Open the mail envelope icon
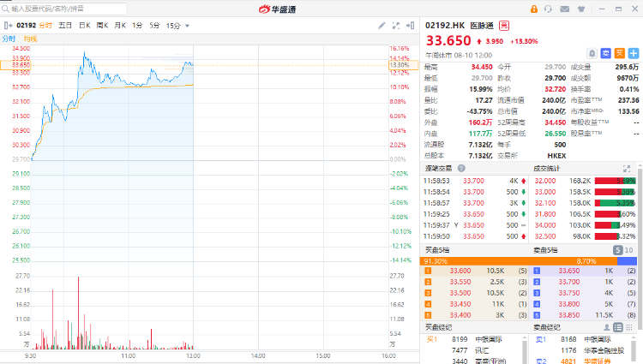Viewport: 643px width, 364px height. (565, 9)
